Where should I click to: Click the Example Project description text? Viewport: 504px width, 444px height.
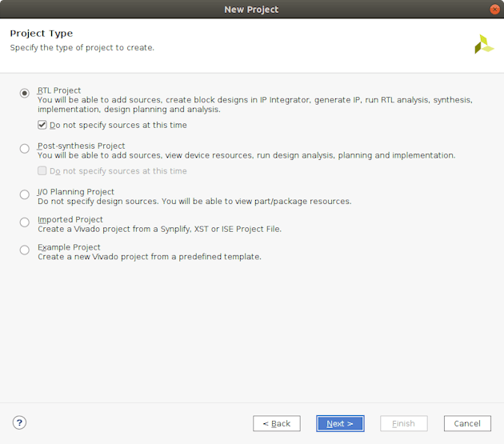coord(150,257)
